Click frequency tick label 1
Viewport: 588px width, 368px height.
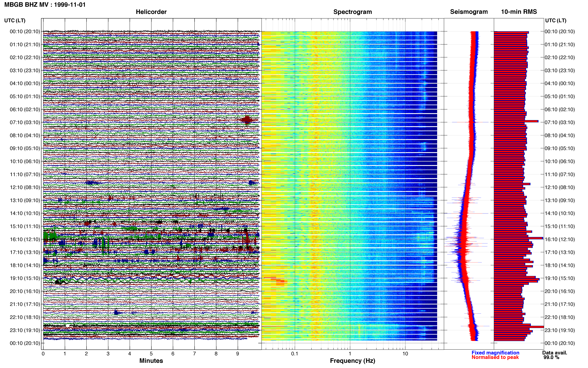(350, 354)
